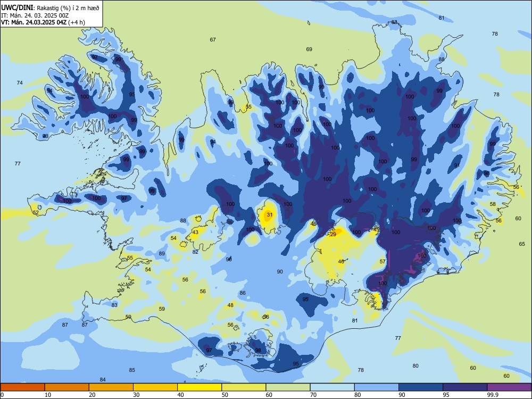Viewport: 532px width, 399px height.
Task: Click the '29' humidity value on map
Action: (333, 234)
